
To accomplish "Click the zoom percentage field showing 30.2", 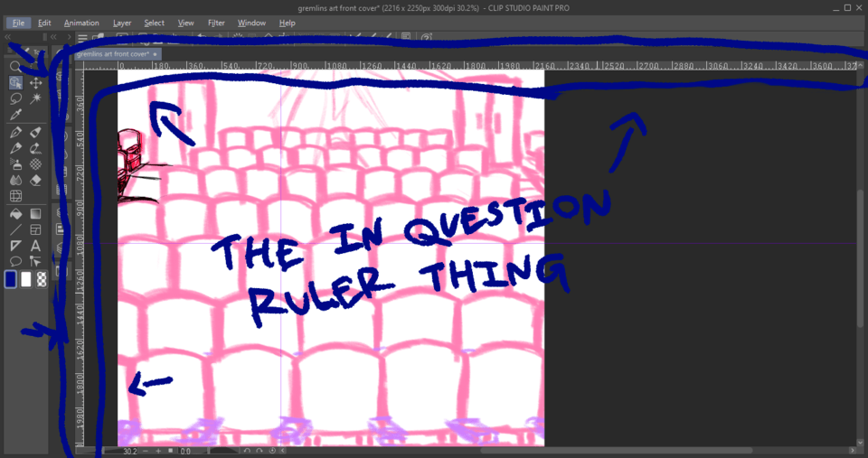I will pyautogui.click(x=128, y=452).
